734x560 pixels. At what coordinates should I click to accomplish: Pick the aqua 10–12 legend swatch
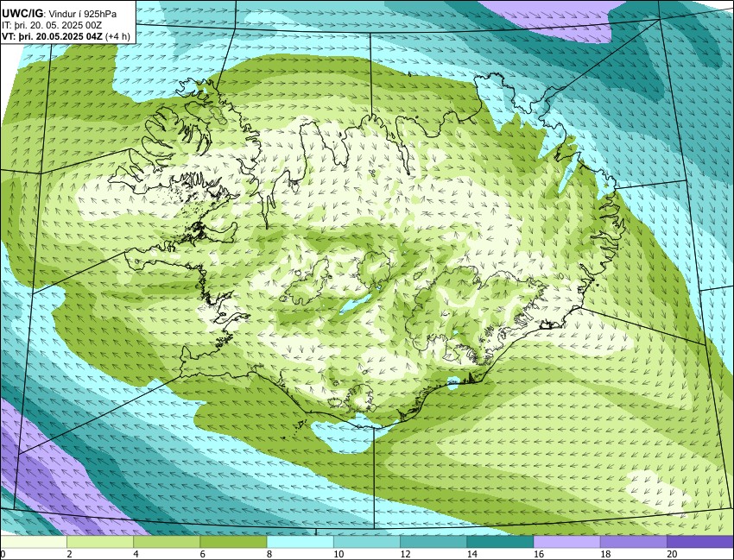366,542
